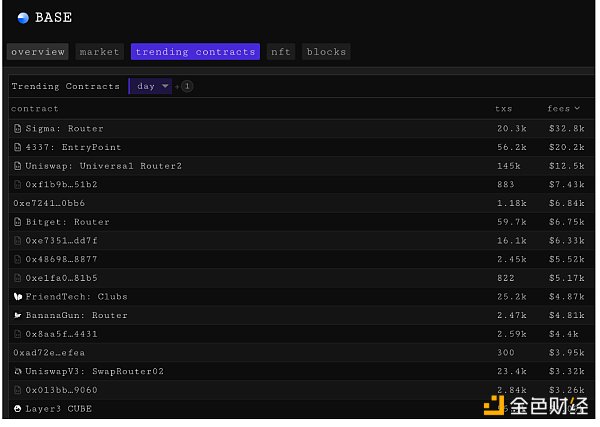Click the contract icon beside 0xe7351…dd7f
600x427 pixels.
pyautogui.click(x=18, y=241)
